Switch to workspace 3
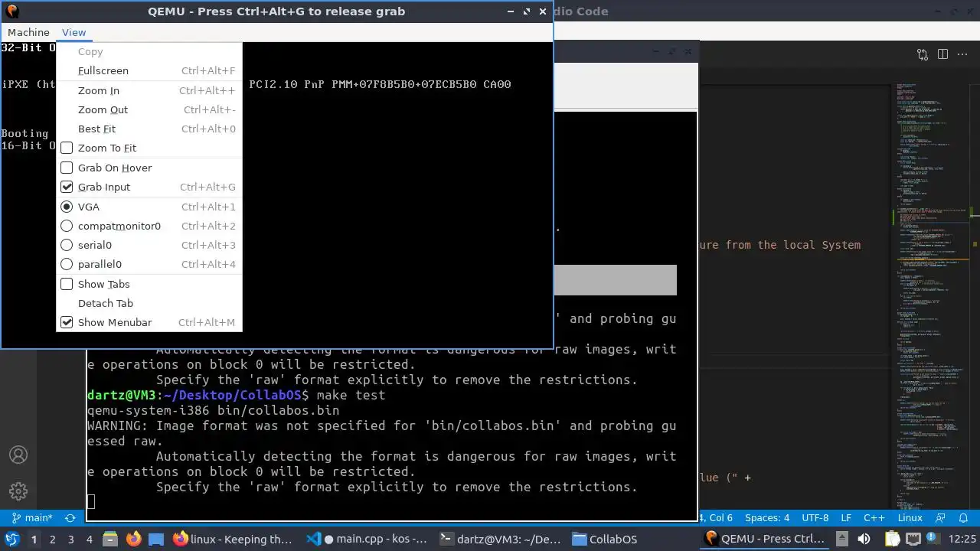The width and height of the screenshot is (980, 551). click(x=71, y=540)
